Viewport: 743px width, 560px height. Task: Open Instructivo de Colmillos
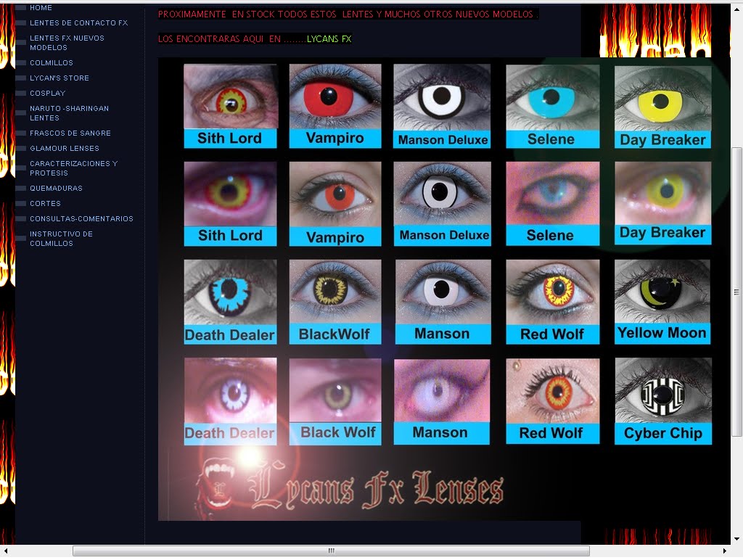[x=61, y=239]
